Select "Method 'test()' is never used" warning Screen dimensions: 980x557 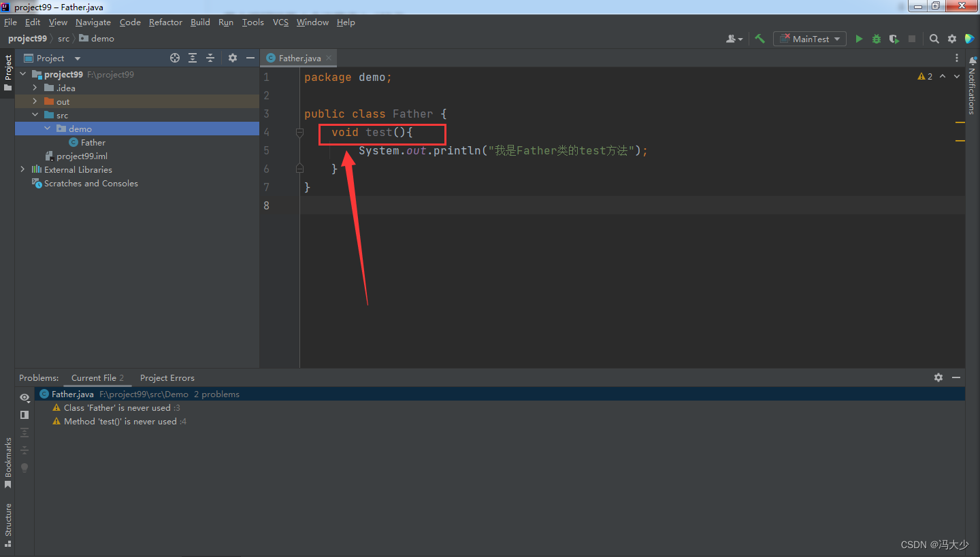(x=120, y=421)
